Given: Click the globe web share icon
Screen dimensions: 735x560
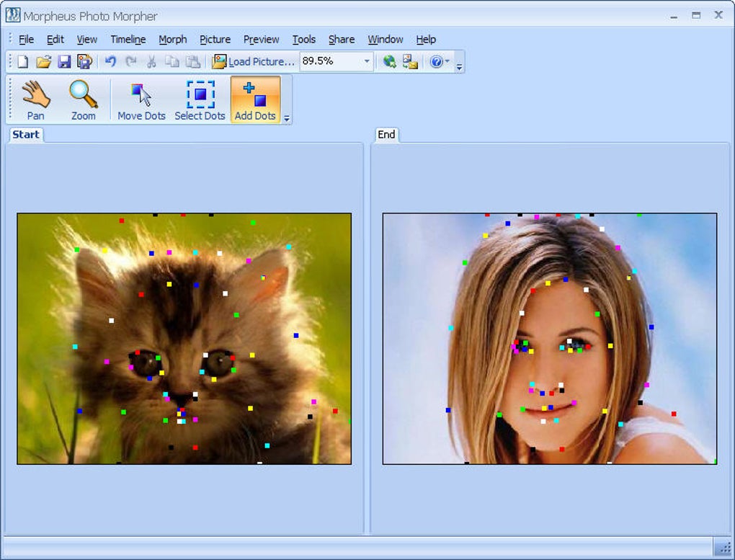Looking at the screenshot, I should click(x=390, y=61).
